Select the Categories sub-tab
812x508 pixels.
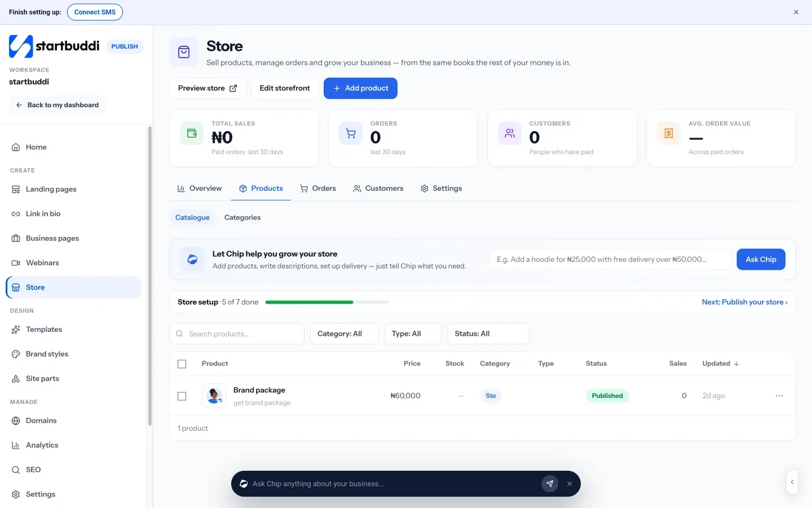tap(242, 217)
